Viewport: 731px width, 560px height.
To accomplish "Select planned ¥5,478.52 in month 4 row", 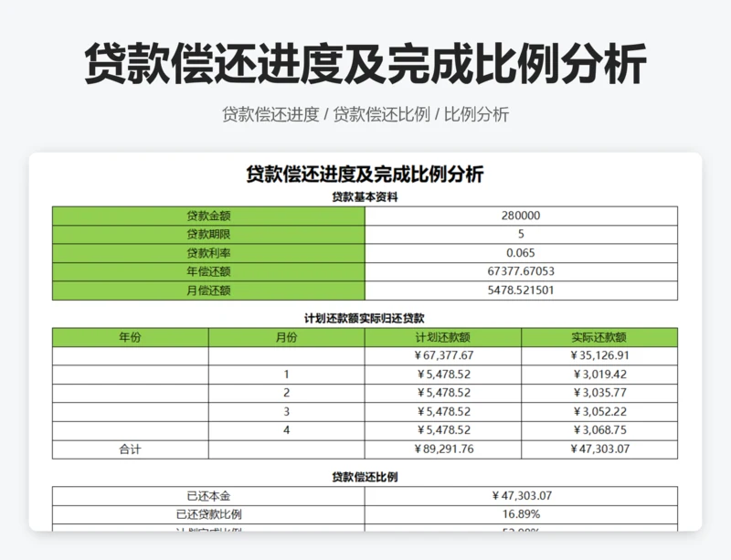I will pyautogui.click(x=443, y=430).
